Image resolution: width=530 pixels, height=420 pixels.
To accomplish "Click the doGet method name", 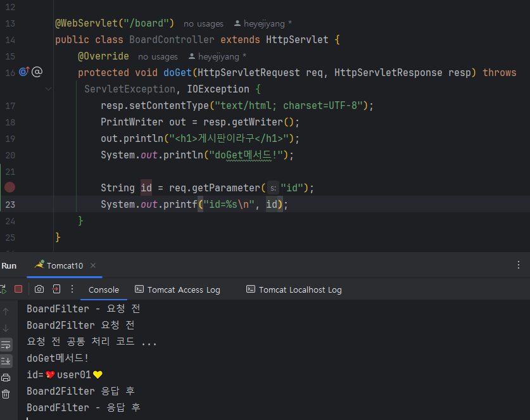I will tap(178, 72).
